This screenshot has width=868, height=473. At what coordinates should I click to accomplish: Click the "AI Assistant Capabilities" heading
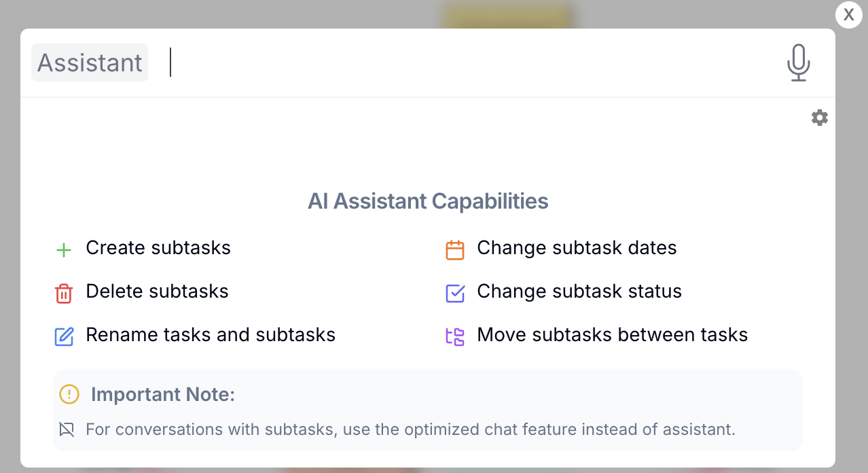point(428,201)
